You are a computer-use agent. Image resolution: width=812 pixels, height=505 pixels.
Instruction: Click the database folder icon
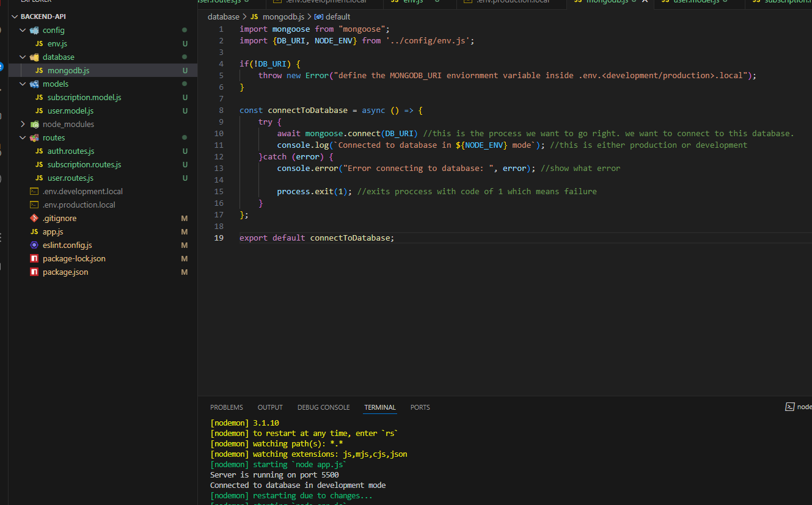pos(34,57)
